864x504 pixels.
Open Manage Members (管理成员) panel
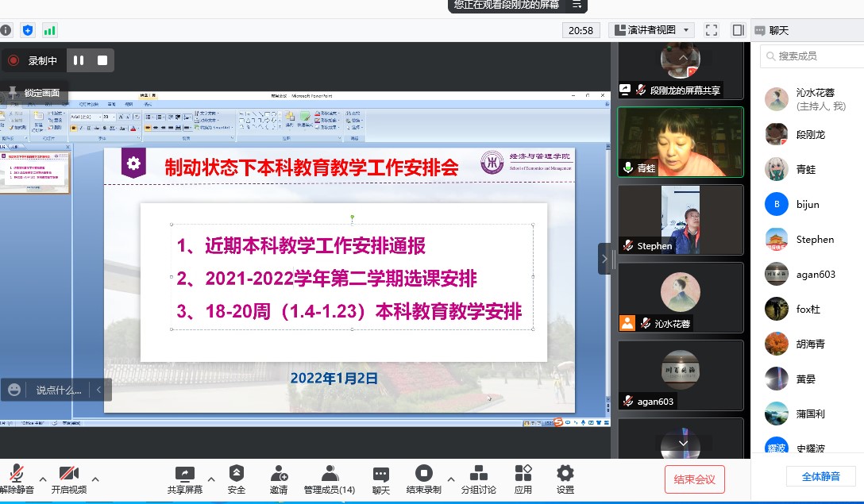pyautogui.click(x=330, y=475)
